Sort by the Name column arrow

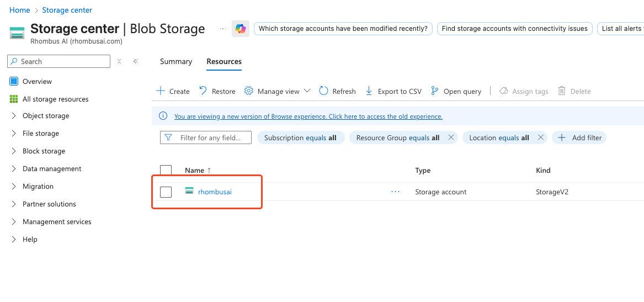(209, 171)
